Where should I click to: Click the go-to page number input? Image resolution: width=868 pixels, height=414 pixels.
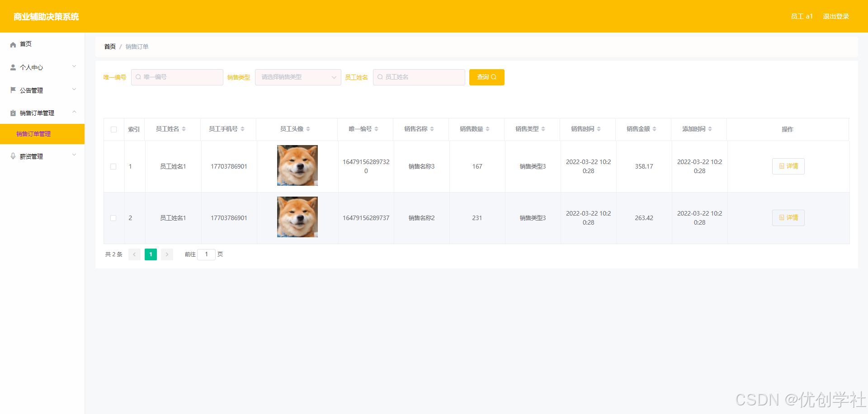206,254
